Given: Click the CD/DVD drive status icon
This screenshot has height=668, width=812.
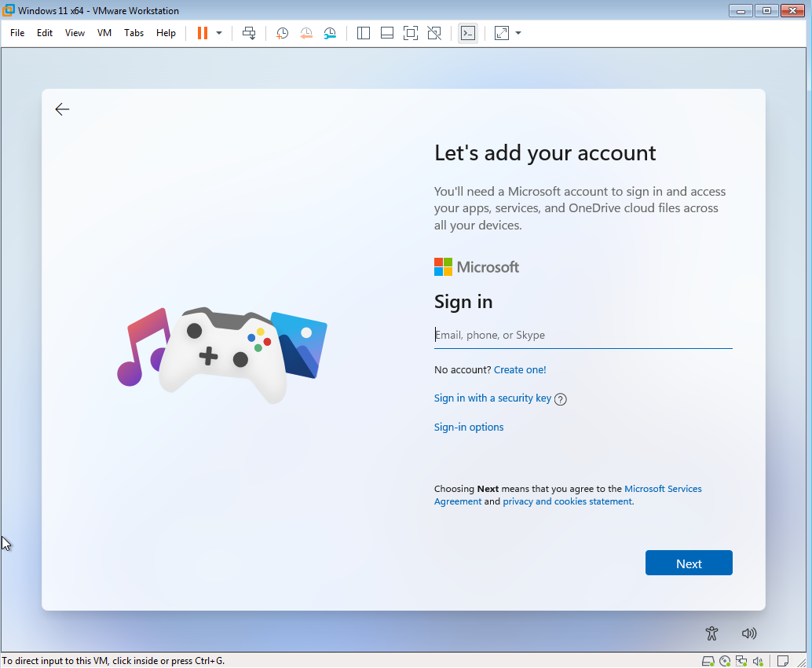Looking at the screenshot, I should (725, 661).
